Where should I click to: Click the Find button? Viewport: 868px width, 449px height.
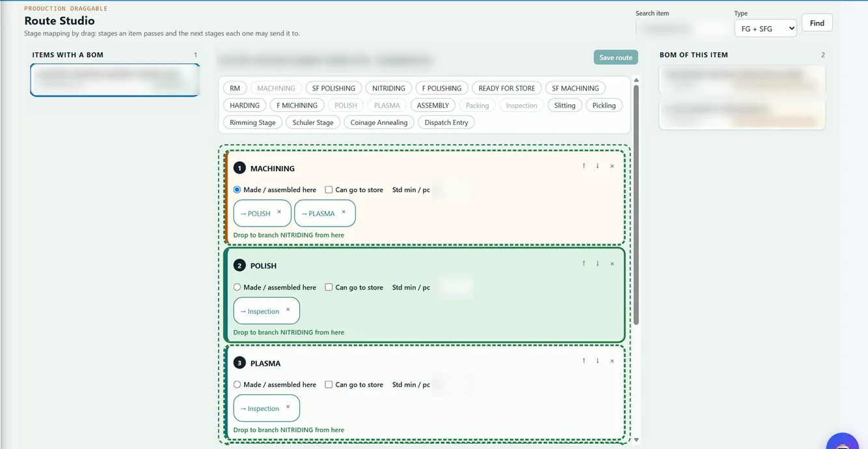tap(817, 23)
